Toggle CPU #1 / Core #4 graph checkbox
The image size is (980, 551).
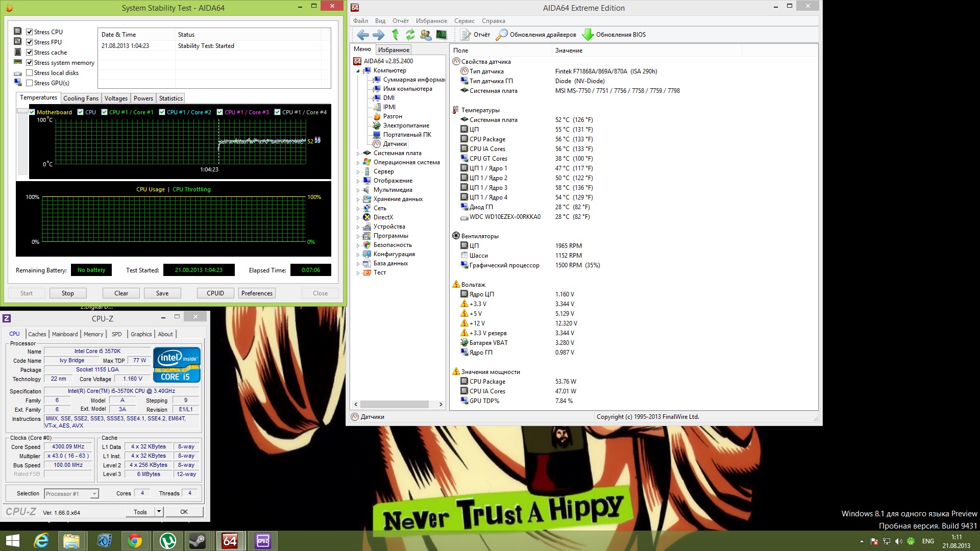point(278,112)
